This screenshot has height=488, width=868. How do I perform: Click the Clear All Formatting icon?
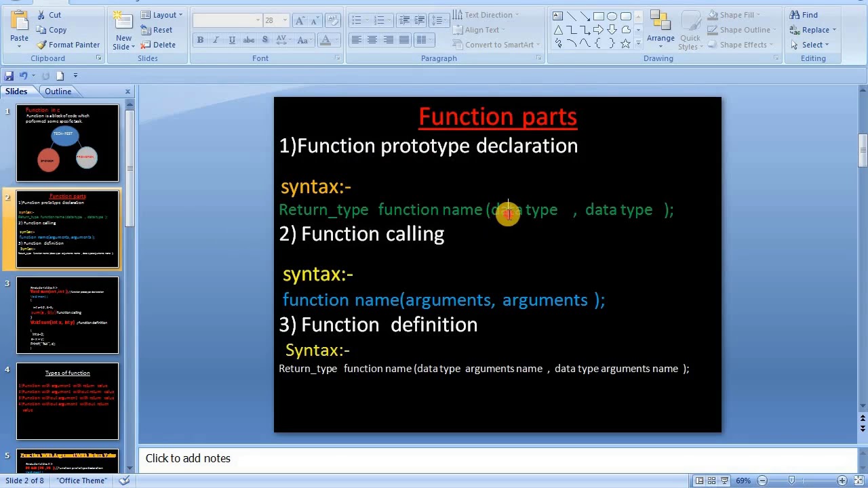click(x=333, y=20)
